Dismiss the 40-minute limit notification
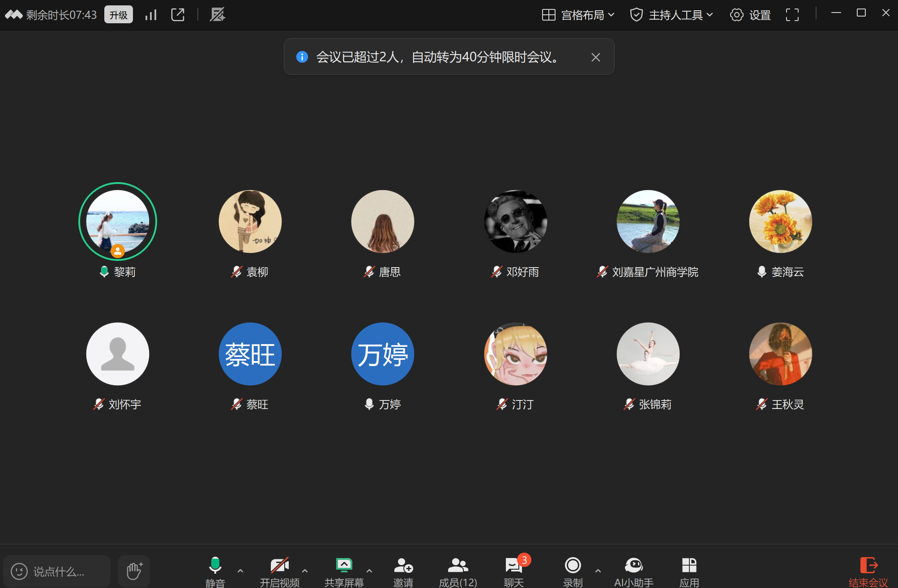This screenshot has width=898, height=588. 596,57
